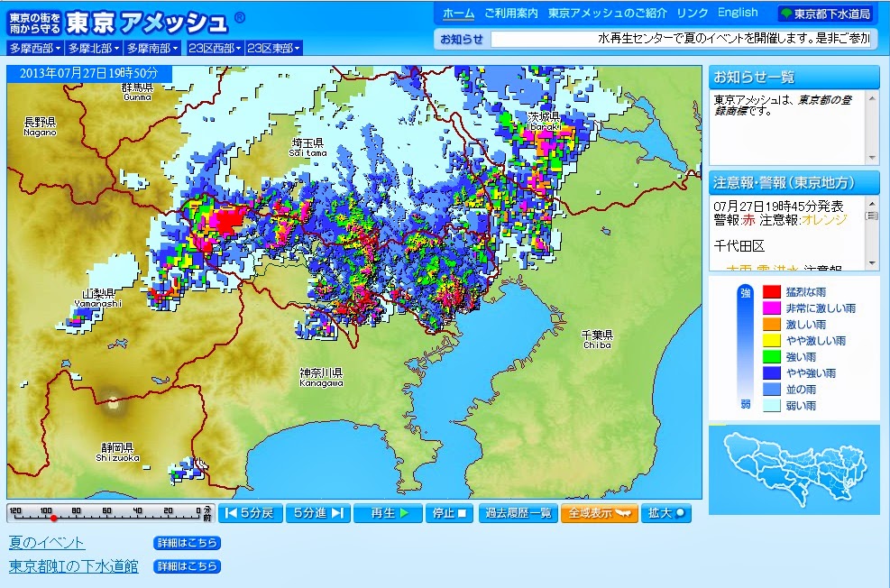The width and height of the screenshot is (890, 588).
Task: Click the 神奈川県 Kanagawa map label
Action: [x=321, y=378]
